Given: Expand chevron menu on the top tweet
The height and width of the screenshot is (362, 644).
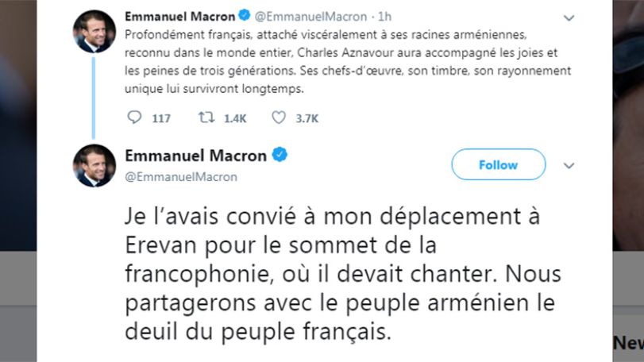Looking at the screenshot, I should pyautogui.click(x=569, y=17).
